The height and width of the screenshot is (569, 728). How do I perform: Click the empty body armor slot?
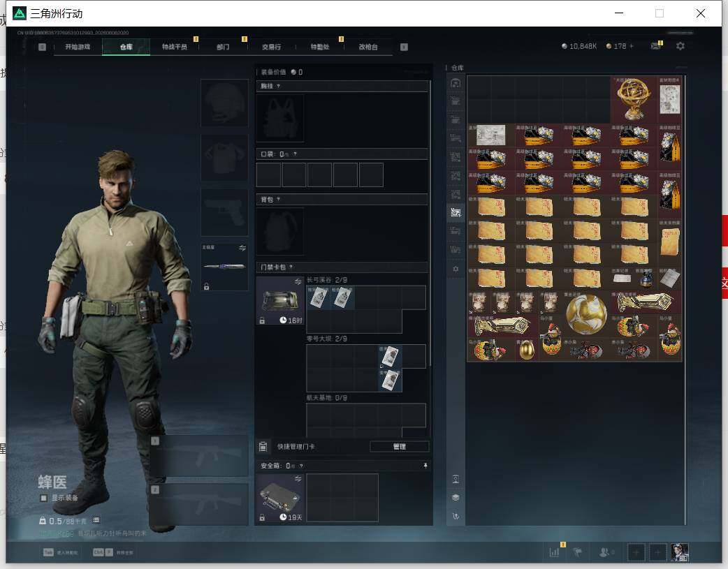click(224, 158)
